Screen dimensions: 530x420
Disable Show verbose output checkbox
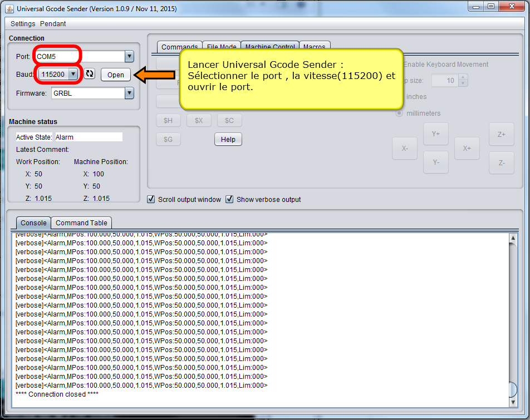click(229, 199)
